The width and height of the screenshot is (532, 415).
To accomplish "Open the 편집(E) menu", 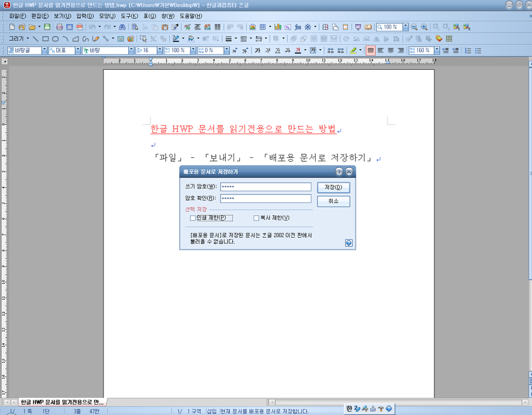I will (x=40, y=16).
